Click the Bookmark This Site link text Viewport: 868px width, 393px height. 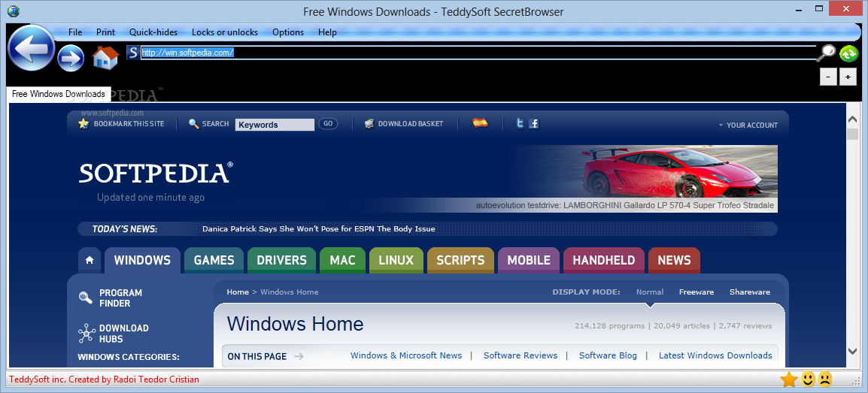pos(129,124)
